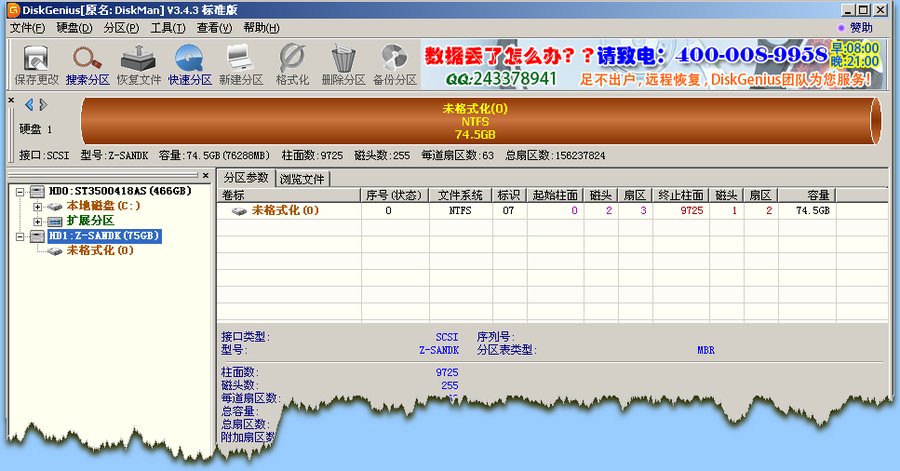900x471 pixels.
Task: Select the 搜索分区 search partition tool
Action: (x=87, y=64)
